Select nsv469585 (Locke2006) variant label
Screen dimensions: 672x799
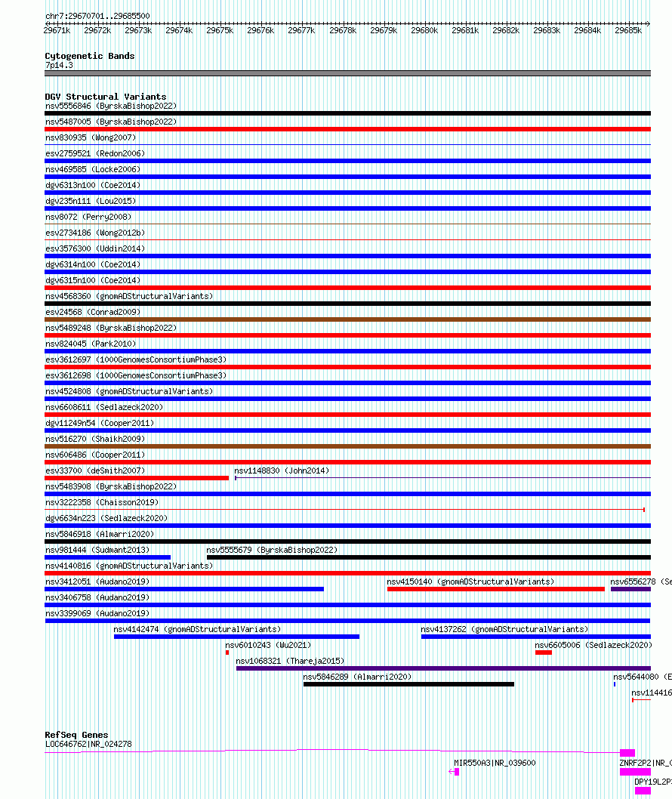coord(93,169)
